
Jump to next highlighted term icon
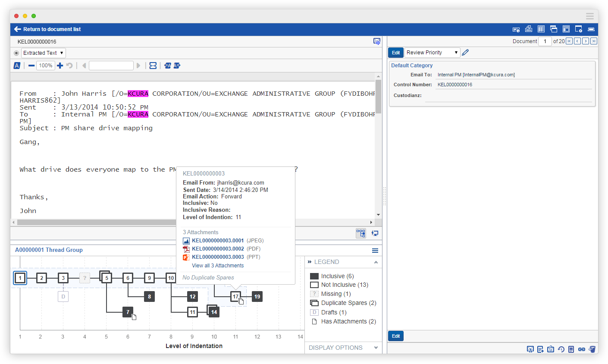coord(177,66)
